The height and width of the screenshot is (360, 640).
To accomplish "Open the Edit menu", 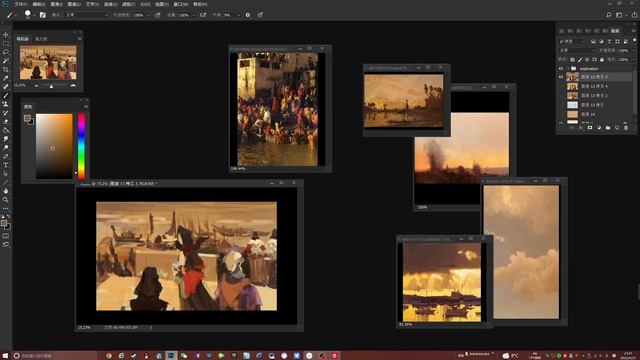I will coord(39,4).
